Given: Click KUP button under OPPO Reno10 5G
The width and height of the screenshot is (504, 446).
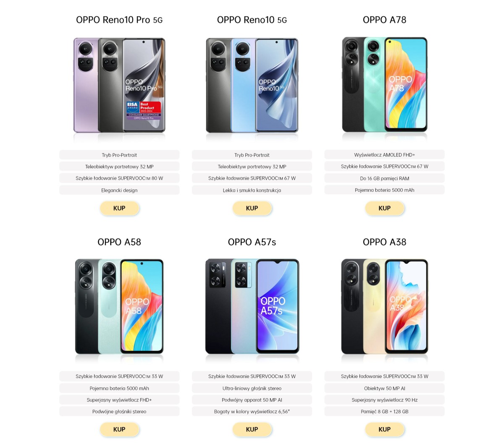Looking at the screenshot, I should click(x=252, y=208).
